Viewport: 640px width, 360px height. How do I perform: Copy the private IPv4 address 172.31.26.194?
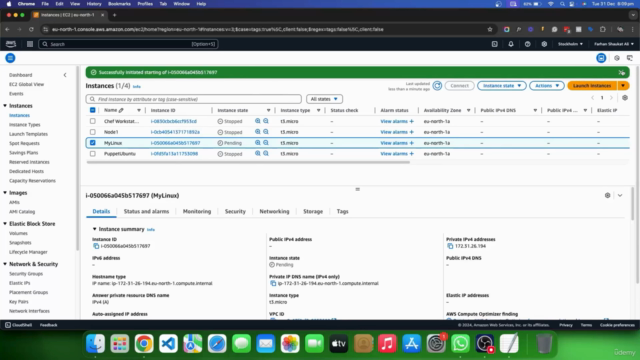click(450, 246)
